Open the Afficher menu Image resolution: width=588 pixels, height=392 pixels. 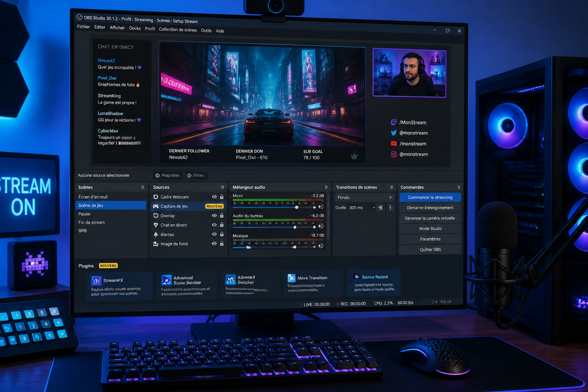click(117, 28)
